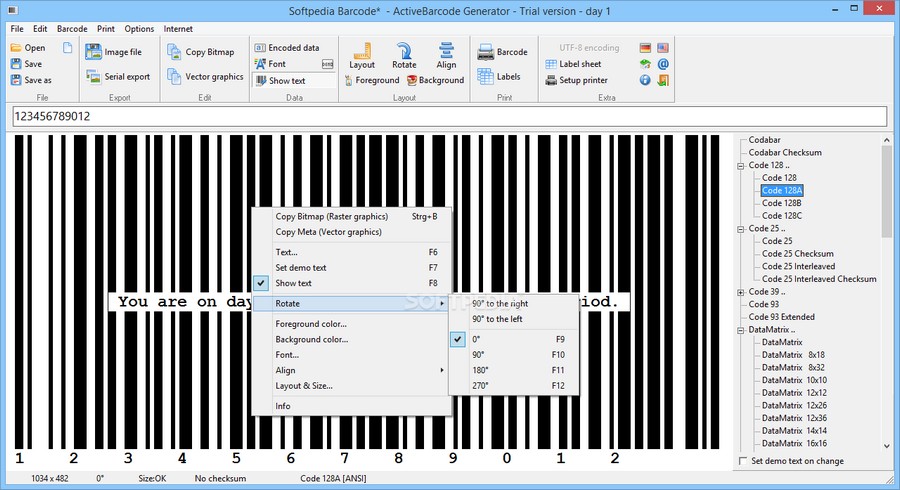The image size is (900, 490).
Task: Click the Rotate icon in ribbon
Action: (404, 53)
